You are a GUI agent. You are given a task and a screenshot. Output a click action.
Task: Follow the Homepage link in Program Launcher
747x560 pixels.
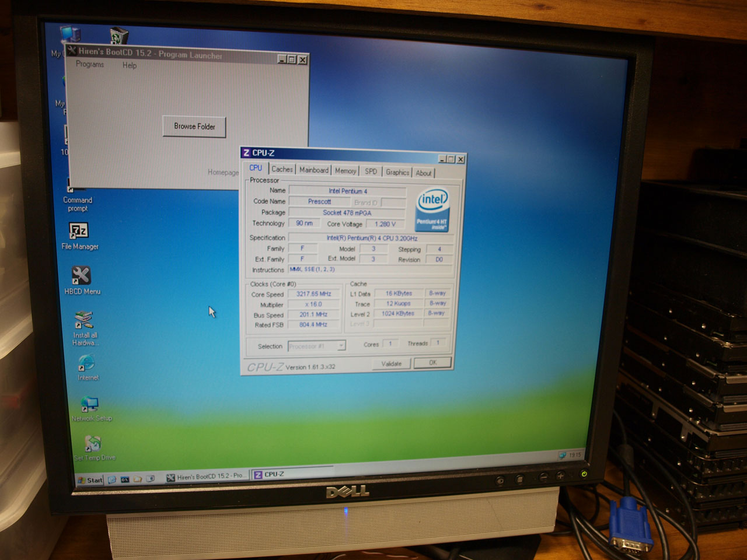coord(223,172)
